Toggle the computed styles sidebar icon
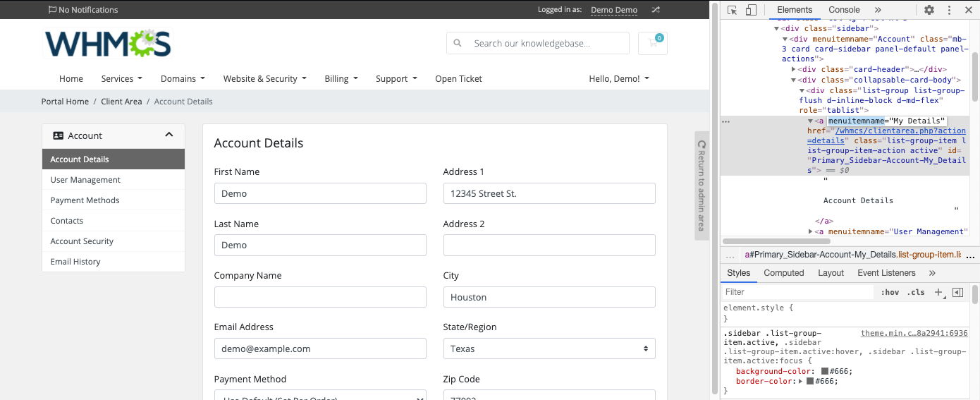 click(x=957, y=292)
